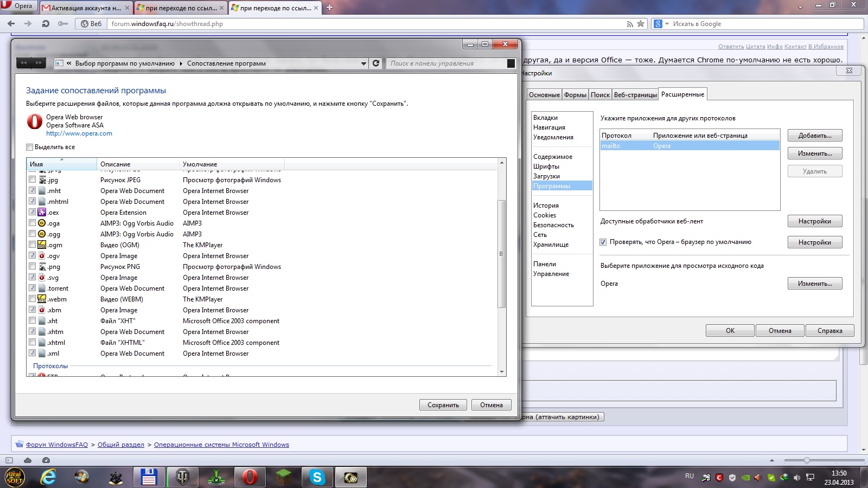Viewport: 868px width, 488px height.
Task: Open Minecraft grass block taskbar icon
Action: pos(283,477)
